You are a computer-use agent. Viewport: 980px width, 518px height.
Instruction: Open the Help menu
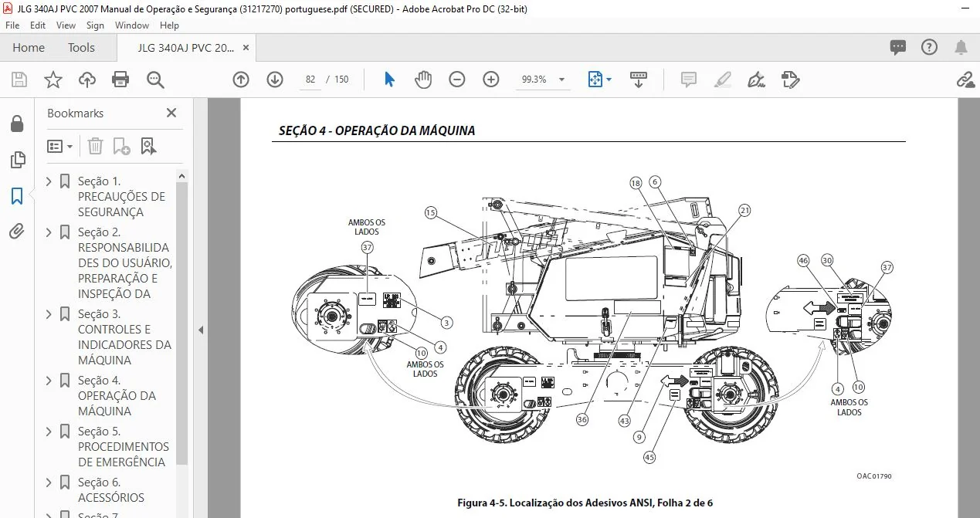(169, 25)
